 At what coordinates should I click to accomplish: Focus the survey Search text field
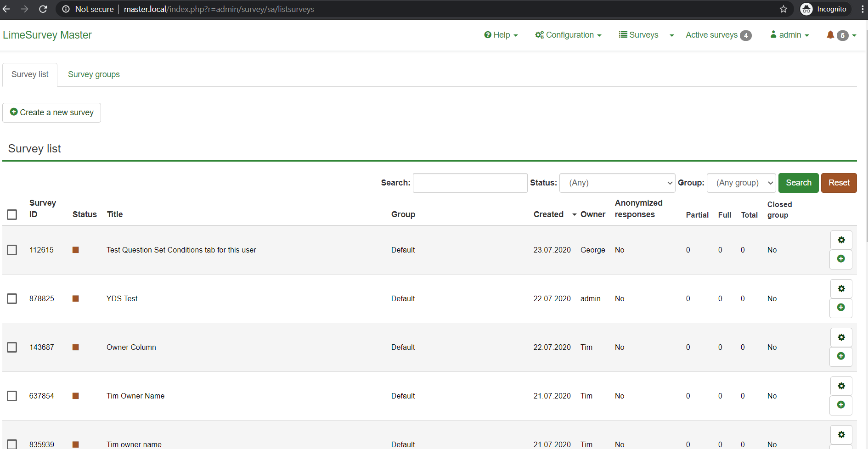coord(470,183)
